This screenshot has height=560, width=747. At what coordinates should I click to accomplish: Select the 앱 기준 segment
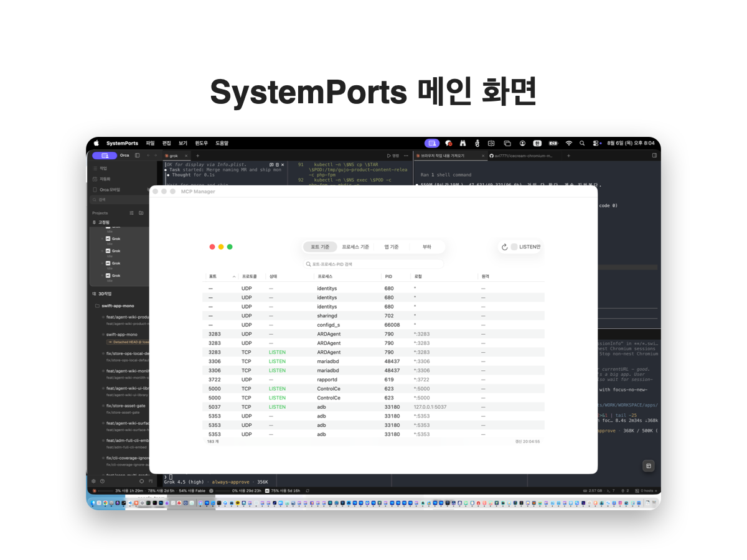click(392, 247)
